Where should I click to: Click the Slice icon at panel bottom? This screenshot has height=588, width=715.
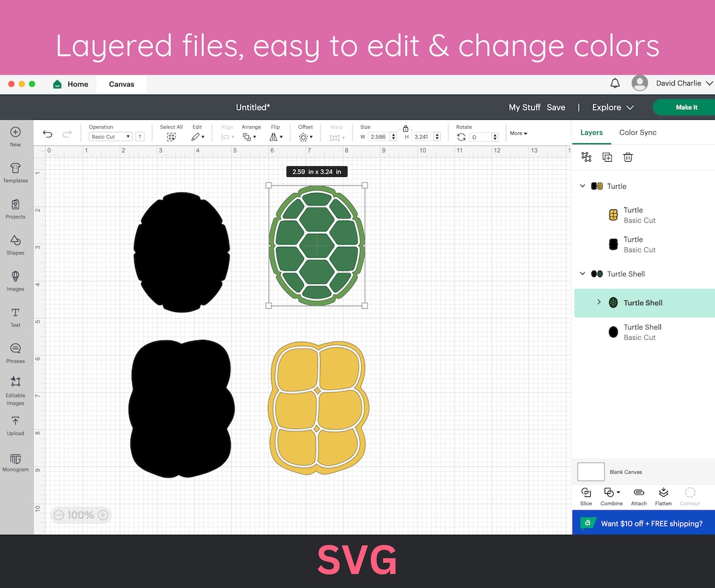[x=585, y=496]
